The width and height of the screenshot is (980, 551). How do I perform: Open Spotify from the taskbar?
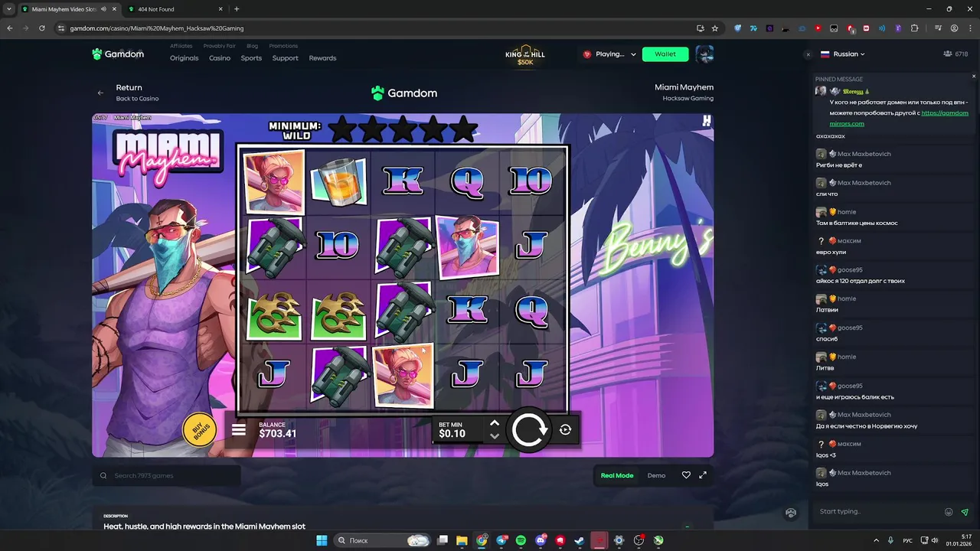(521, 540)
